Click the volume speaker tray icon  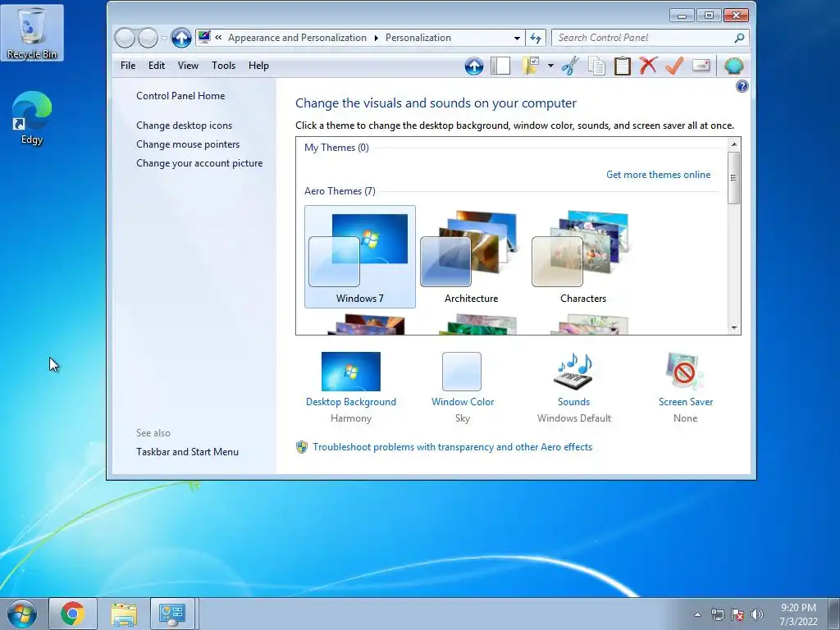(x=757, y=614)
